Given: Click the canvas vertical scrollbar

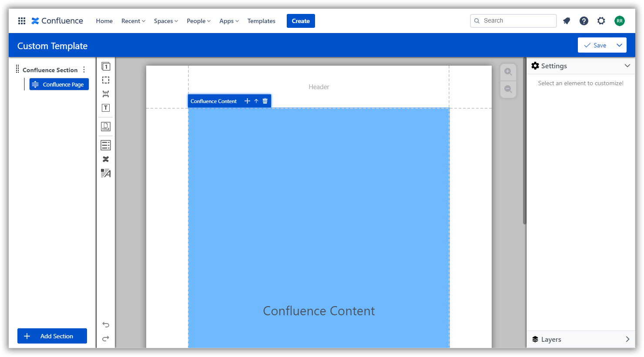Looking at the screenshot, I should click(x=524, y=141).
